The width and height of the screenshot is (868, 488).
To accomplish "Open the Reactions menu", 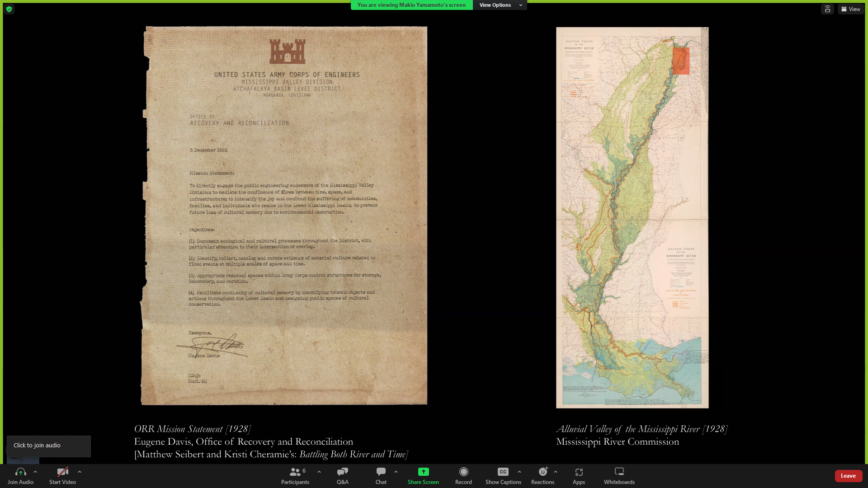I will point(542,476).
